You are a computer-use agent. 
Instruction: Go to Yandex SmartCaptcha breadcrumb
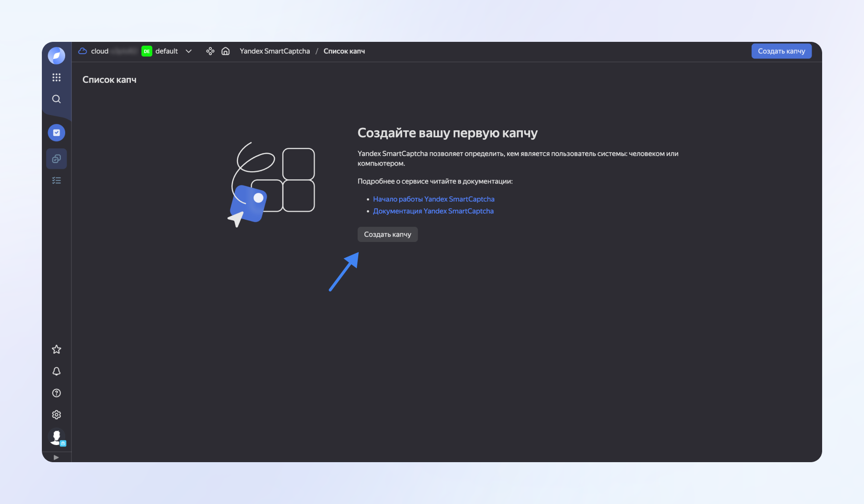tap(275, 51)
